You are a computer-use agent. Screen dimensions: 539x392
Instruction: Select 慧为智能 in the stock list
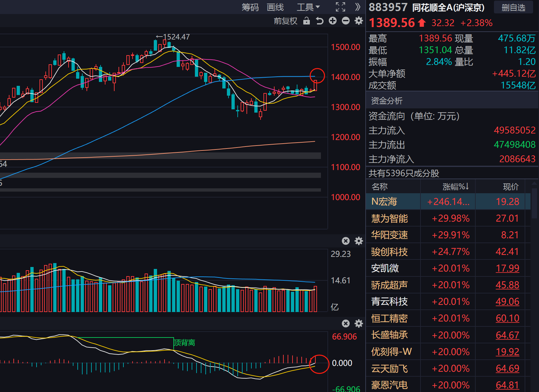389,218
